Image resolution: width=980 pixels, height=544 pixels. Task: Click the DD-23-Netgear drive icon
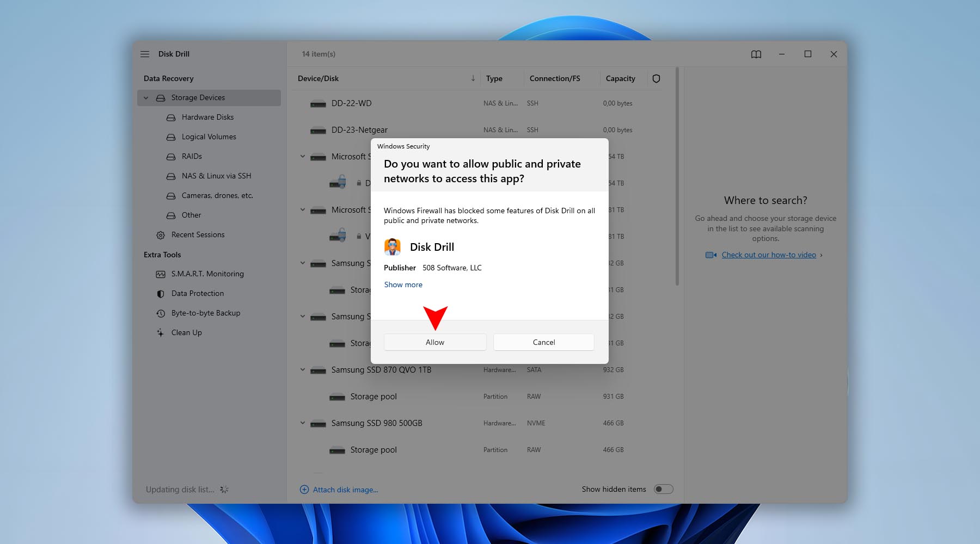318,131
